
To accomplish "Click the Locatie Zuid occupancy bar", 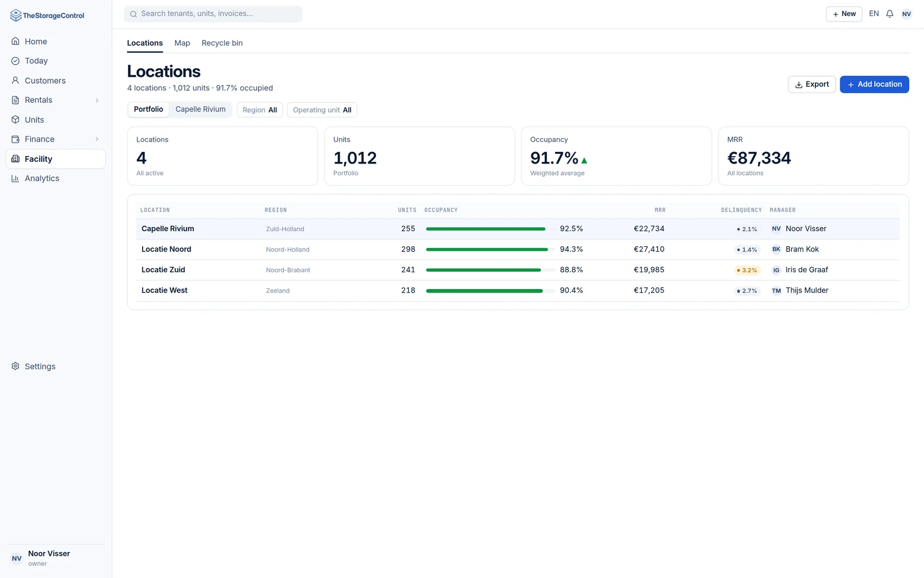I will pos(490,270).
